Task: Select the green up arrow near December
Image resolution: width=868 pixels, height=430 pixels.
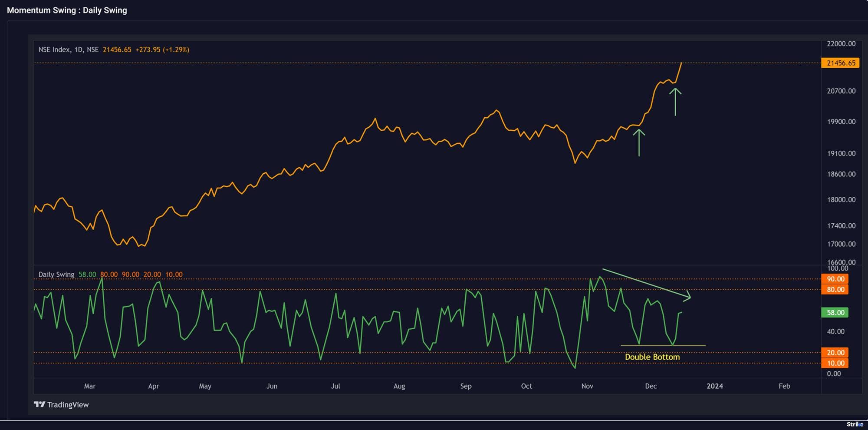Action: click(675, 102)
